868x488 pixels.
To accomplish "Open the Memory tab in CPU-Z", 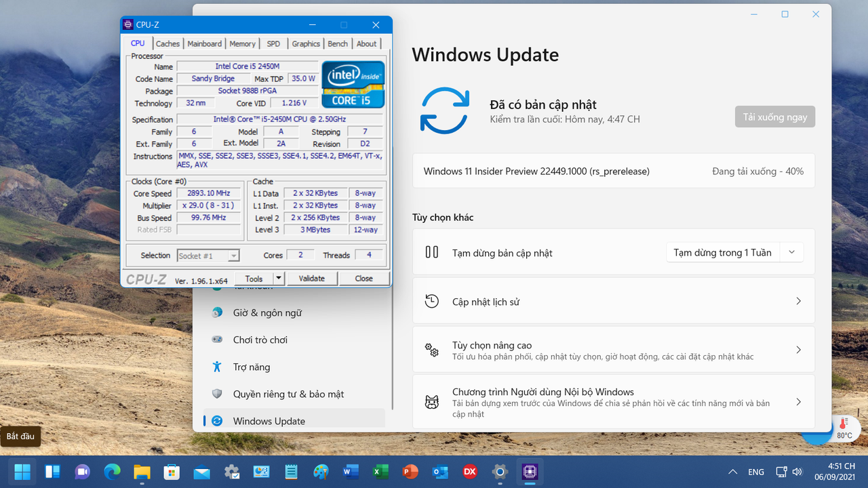I will pos(242,43).
